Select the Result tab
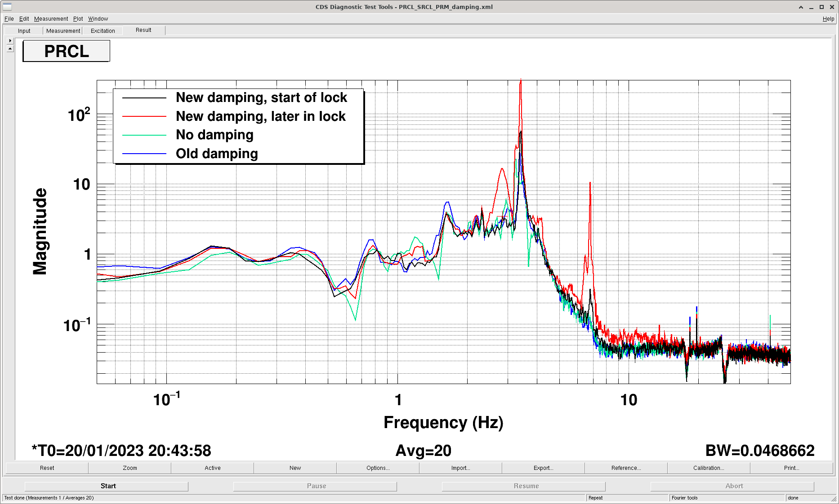The width and height of the screenshot is (839, 504). (143, 30)
